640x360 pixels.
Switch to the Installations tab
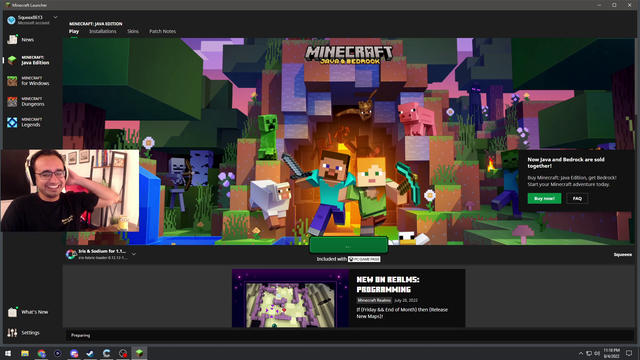[x=103, y=31]
